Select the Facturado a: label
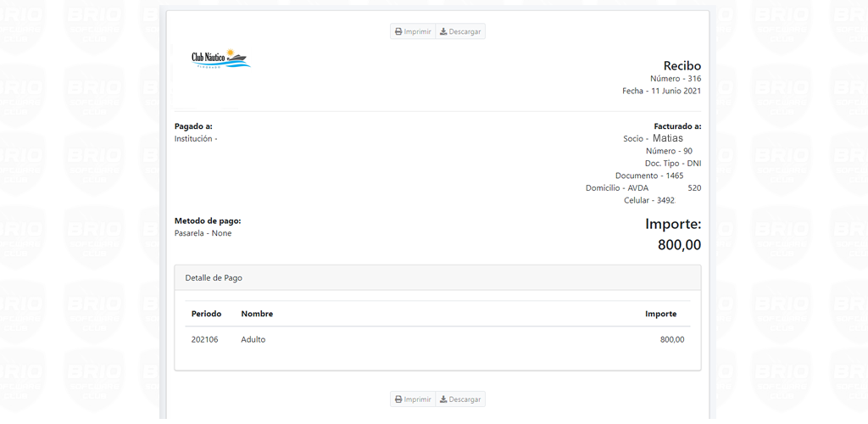Screen dimensions: 868x424 (x=677, y=126)
